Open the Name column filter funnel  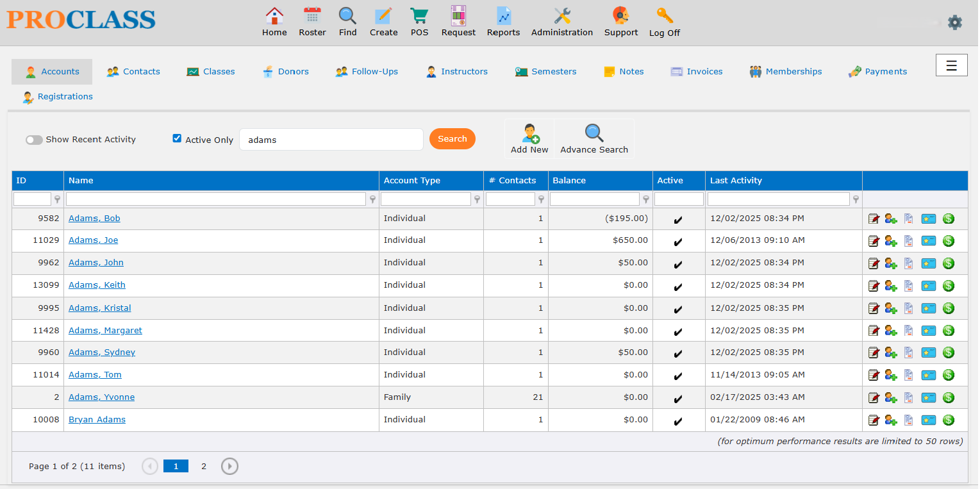372,199
